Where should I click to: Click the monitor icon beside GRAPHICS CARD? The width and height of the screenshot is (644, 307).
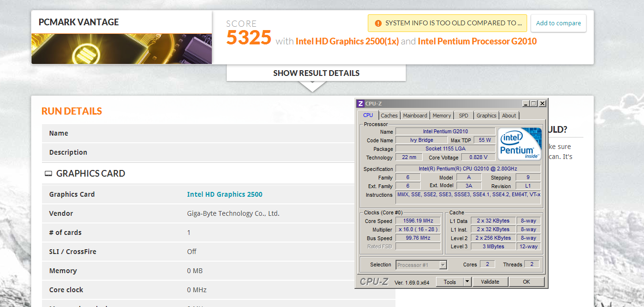click(x=48, y=174)
